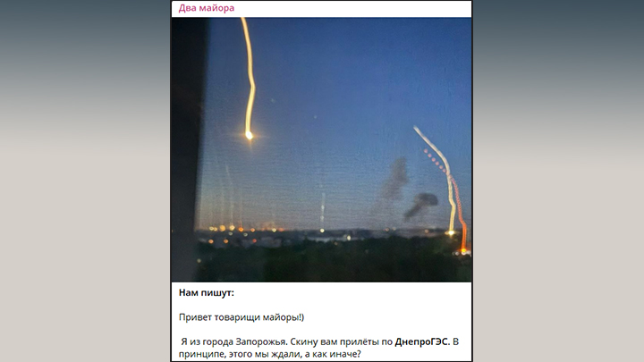644x362 pixels.
Task: Click the bold ДнепроГЭС word in the post
Action: tap(422, 341)
